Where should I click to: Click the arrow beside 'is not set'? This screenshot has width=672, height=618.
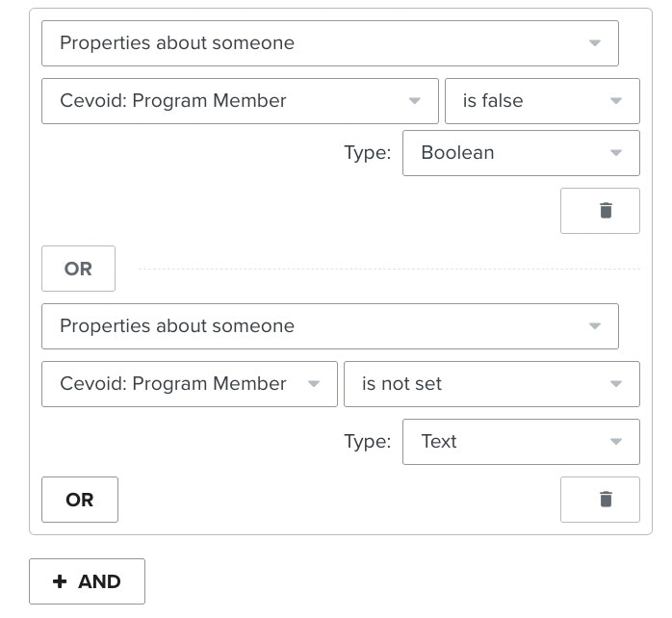coord(616,384)
